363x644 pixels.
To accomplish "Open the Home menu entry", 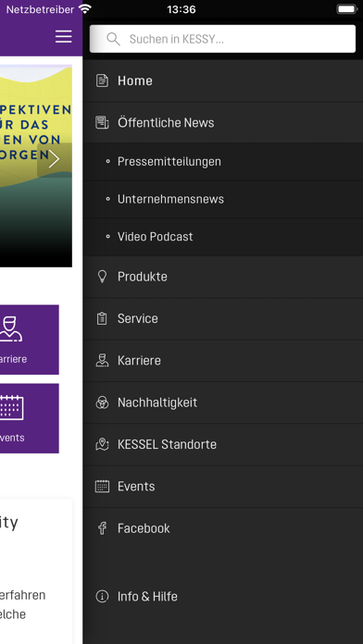I will pos(223,80).
